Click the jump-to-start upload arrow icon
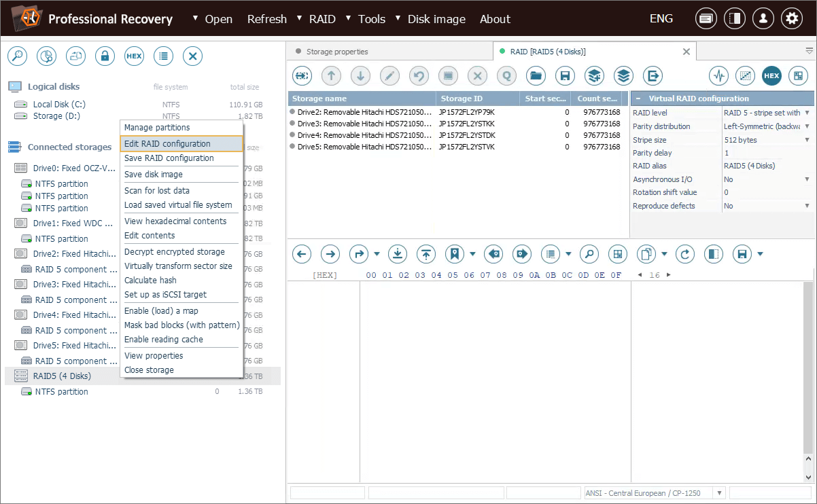This screenshot has height=504, width=817. tap(426, 254)
